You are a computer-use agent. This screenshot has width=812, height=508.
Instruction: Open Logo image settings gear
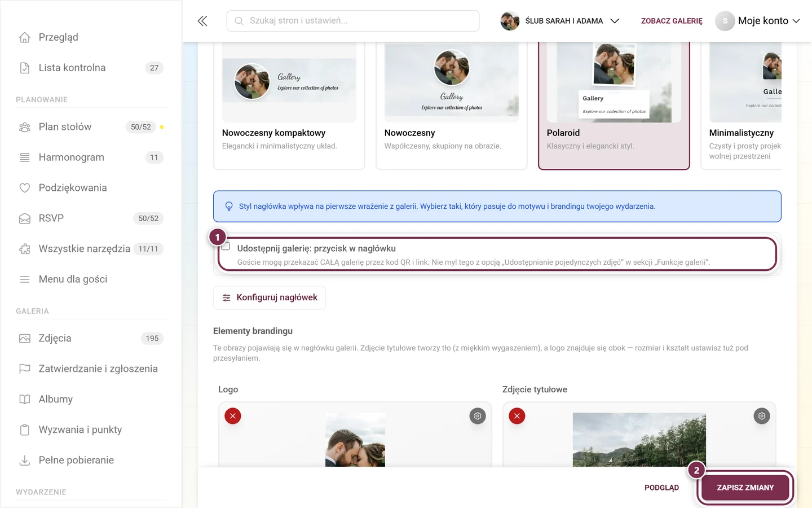478,416
